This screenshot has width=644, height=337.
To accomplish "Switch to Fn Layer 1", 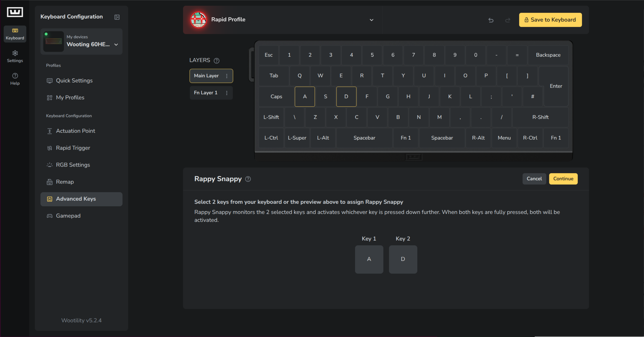I will click(x=205, y=92).
